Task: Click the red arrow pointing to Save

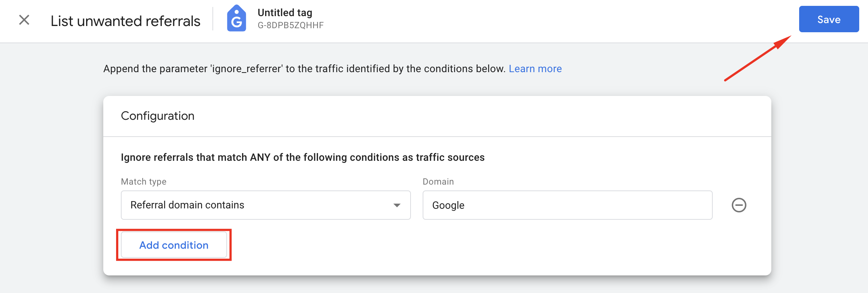Action: tap(757, 58)
